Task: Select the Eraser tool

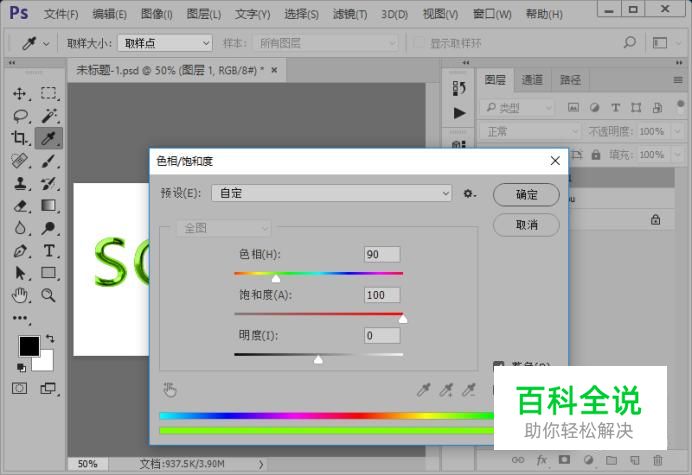Action: (x=20, y=206)
